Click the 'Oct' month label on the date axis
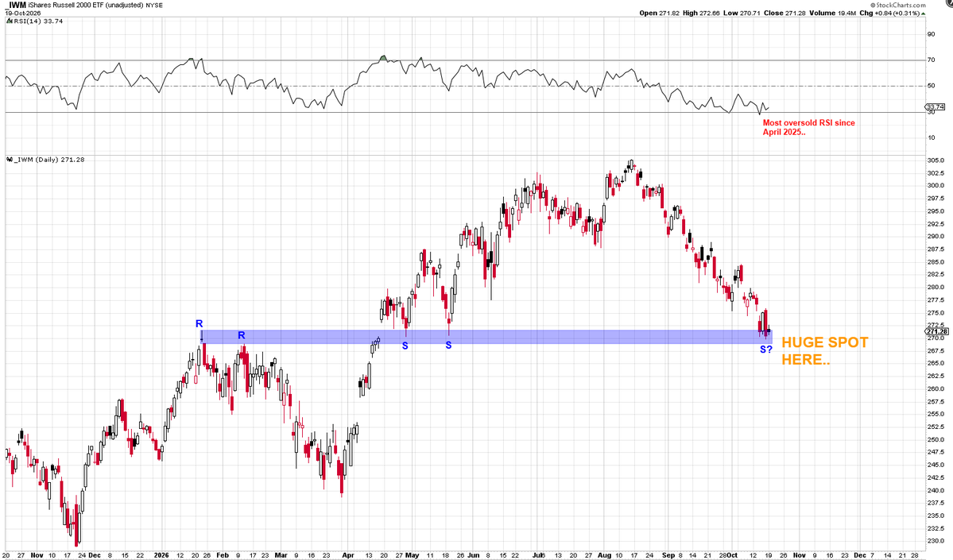Viewport: 953px width, 560px height. coord(732,555)
